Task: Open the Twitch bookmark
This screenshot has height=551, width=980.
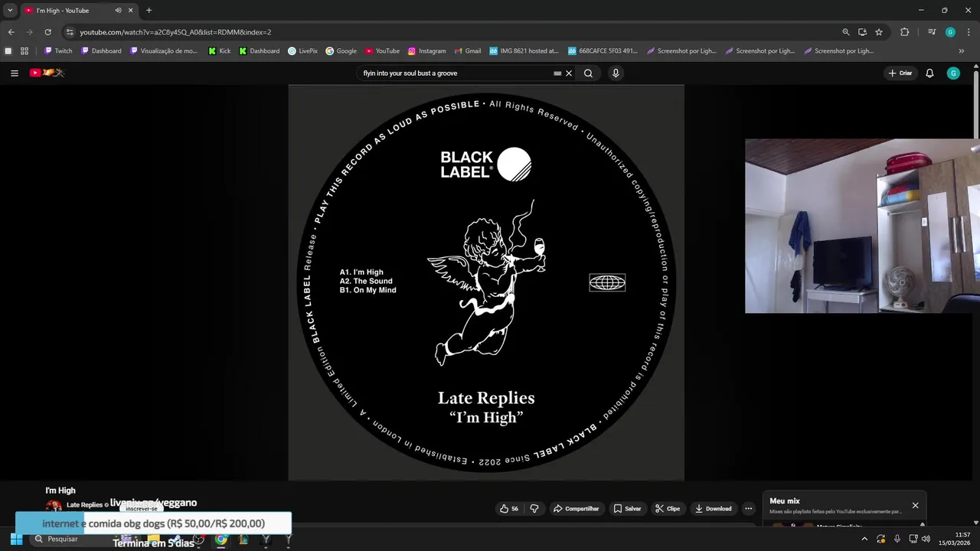Action: coord(58,51)
